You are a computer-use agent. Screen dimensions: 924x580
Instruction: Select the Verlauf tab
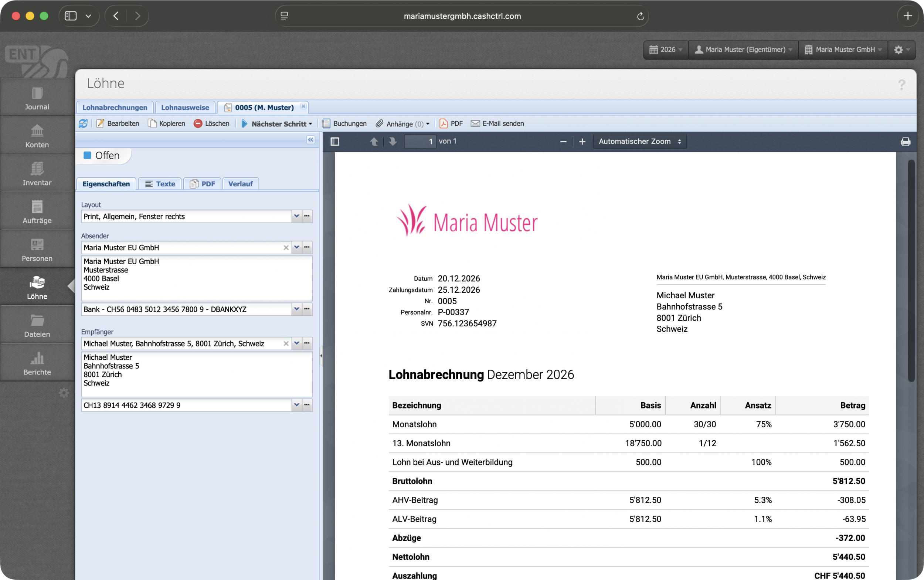pos(240,184)
